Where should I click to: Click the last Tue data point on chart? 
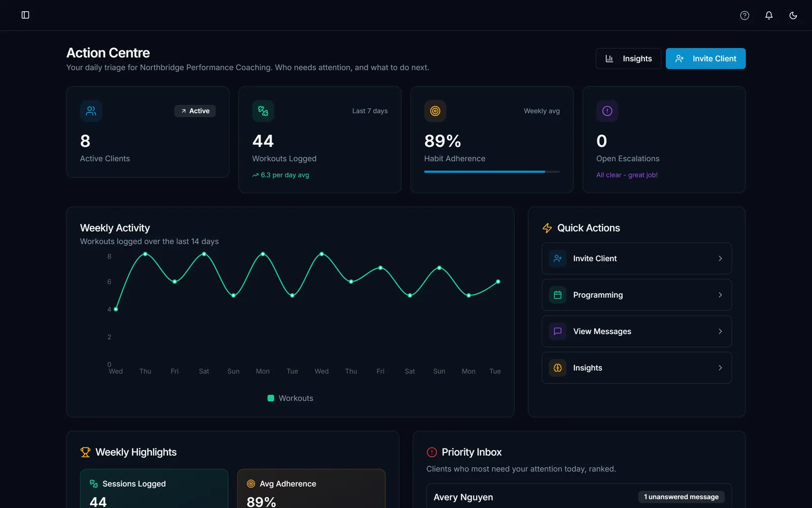(498, 281)
